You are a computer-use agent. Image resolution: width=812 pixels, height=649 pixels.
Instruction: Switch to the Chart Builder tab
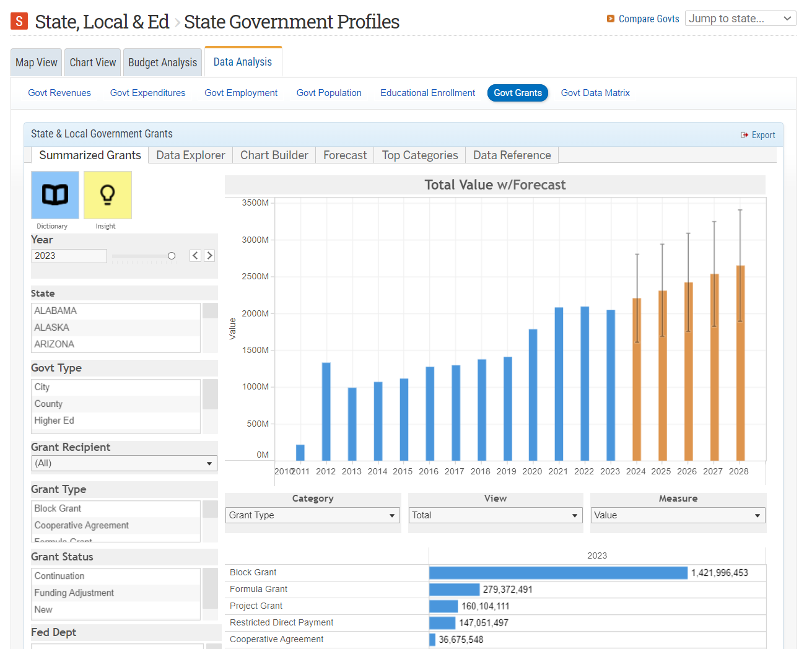(273, 155)
